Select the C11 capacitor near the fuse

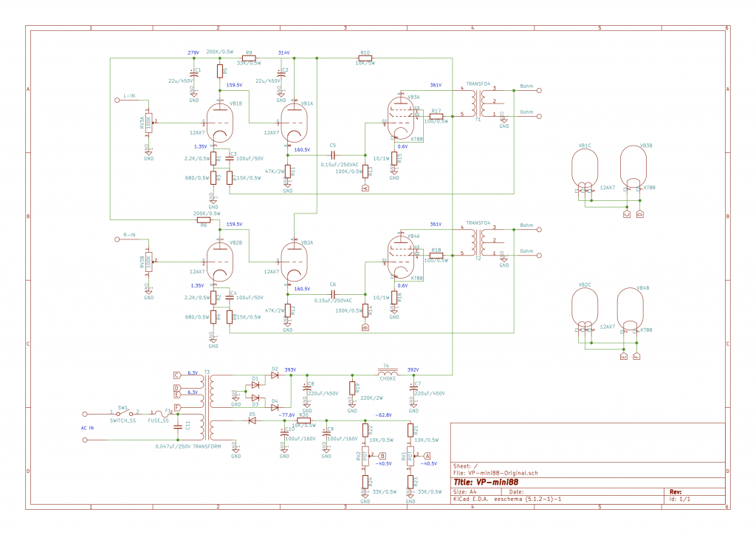[178, 426]
